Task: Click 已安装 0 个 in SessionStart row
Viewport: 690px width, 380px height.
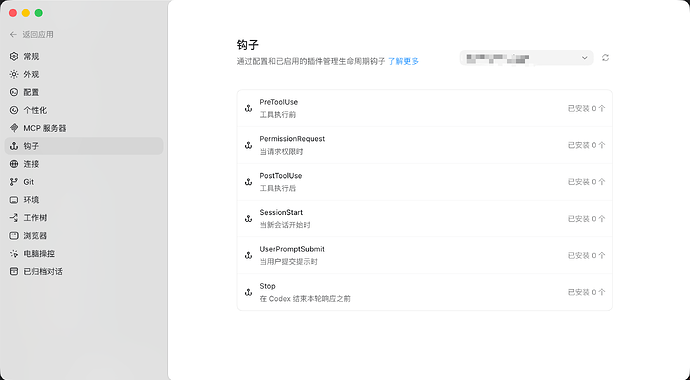Action: point(587,219)
